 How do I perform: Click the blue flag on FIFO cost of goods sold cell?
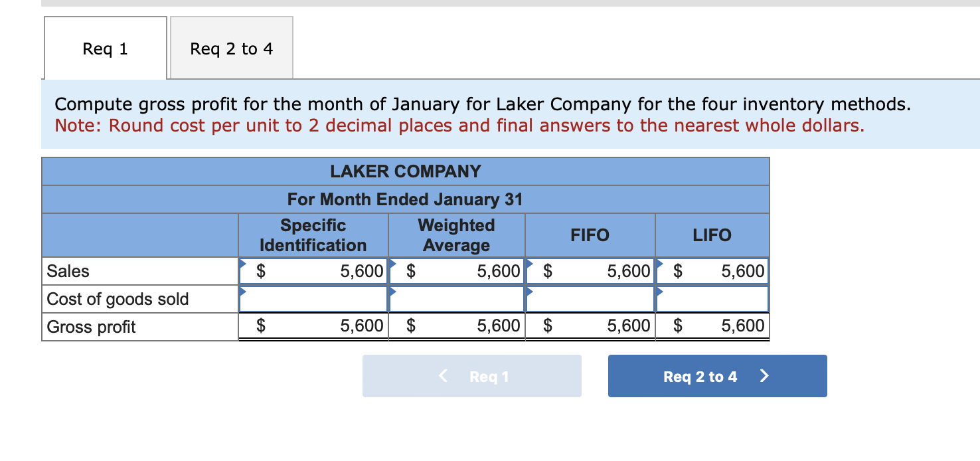pos(529,292)
